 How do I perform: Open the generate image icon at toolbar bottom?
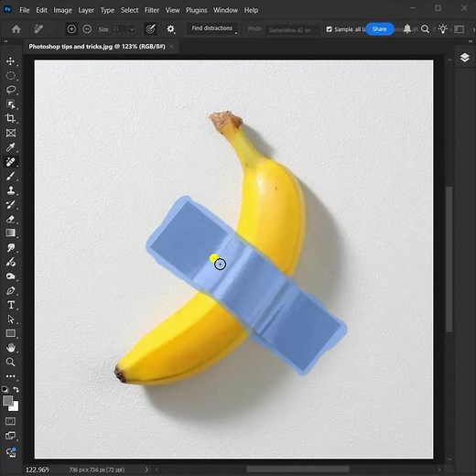click(11, 452)
